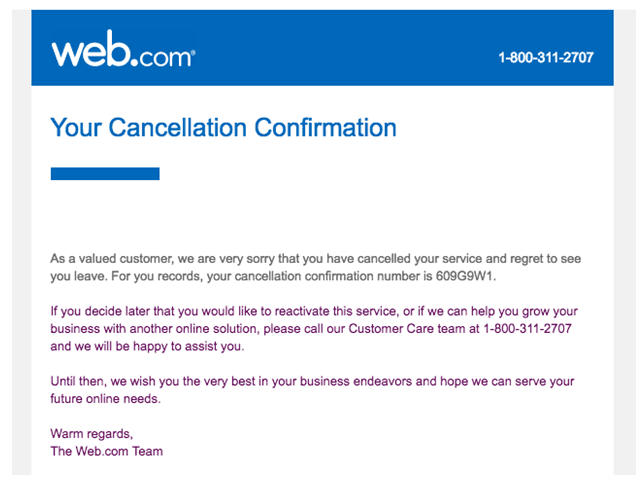The width and height of the screenshot is (641, 489).
Task: Click the gray margin left of the email
Action: [x=22, y=242]
